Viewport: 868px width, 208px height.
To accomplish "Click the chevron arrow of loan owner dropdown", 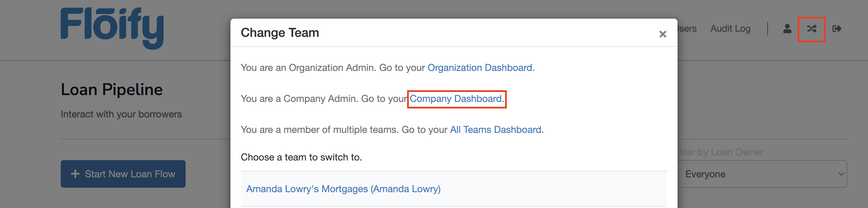I will point(841,174).
